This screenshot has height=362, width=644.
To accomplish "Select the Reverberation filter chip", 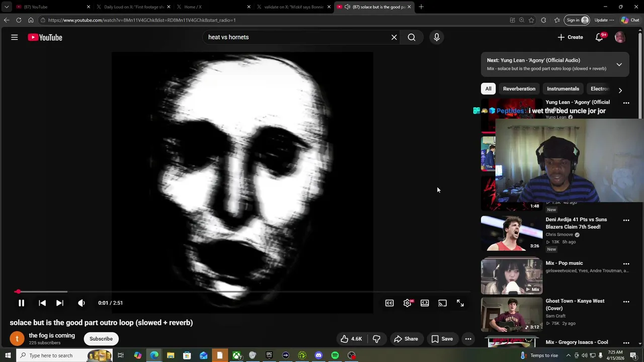I will click(x=519, y=88).
